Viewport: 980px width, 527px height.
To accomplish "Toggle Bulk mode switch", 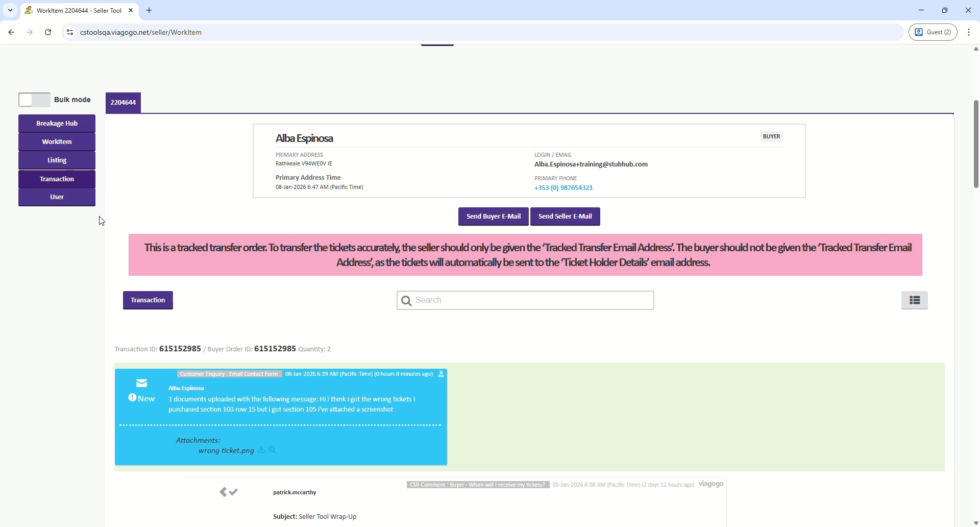I will pyautogui.click(x=34, y=100).
